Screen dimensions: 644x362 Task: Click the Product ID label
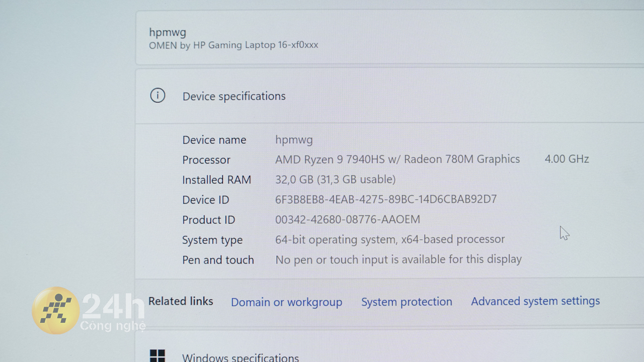[x=208, y=220]
